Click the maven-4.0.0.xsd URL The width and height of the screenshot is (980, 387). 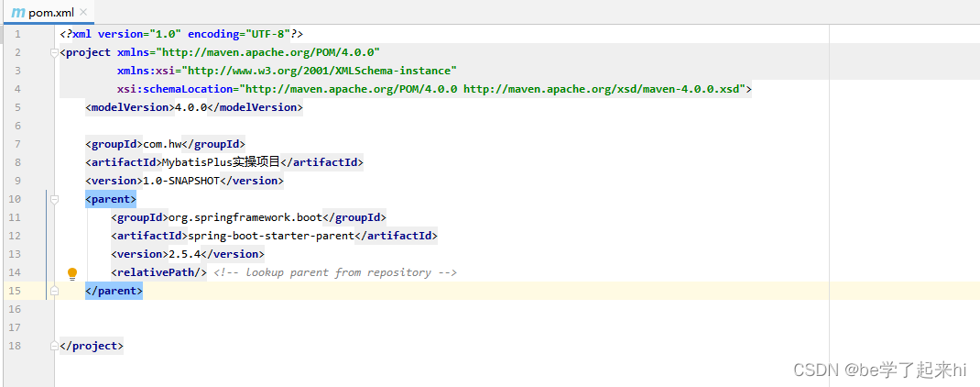point(604,89)
